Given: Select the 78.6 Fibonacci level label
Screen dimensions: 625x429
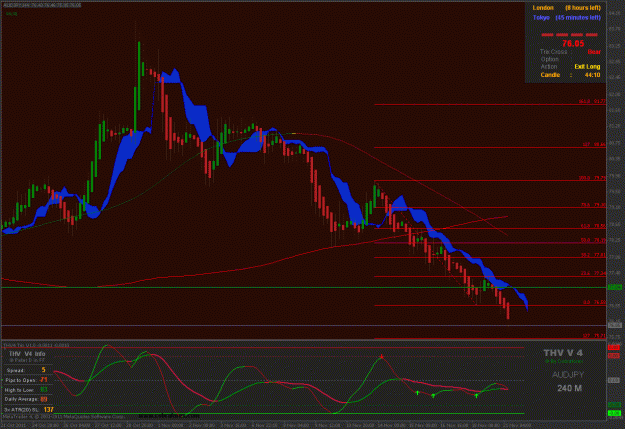Looking at the screenshot, I should tap(593, 205).
